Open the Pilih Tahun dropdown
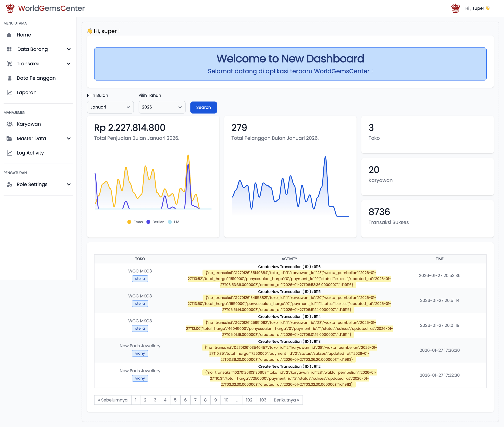 tap(162, 107)
